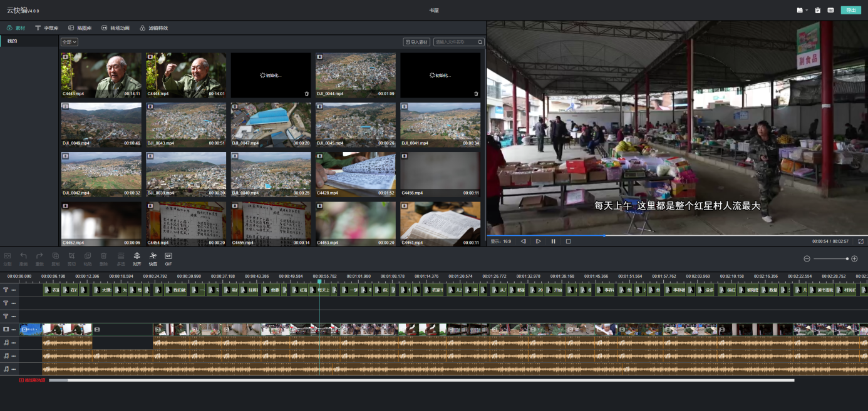Viewport: 868px width, 411px height.
Task: Pause the preview playback
Action: (x=554, y=241)
